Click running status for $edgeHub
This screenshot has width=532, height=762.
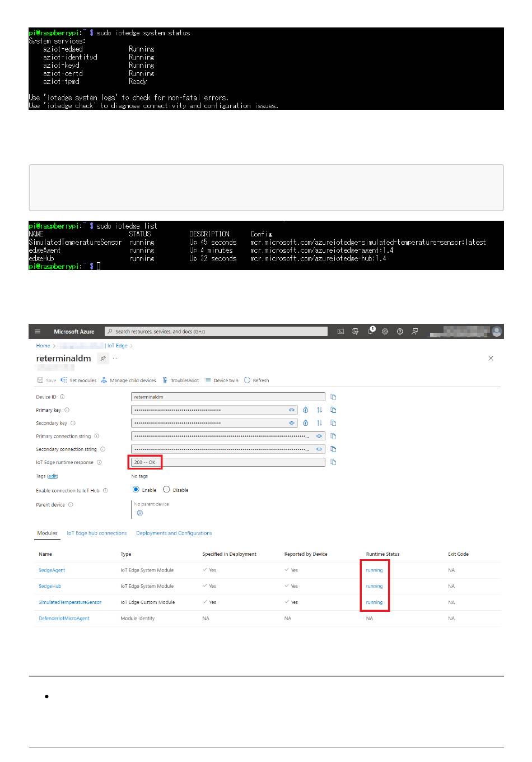pos(375,586)
